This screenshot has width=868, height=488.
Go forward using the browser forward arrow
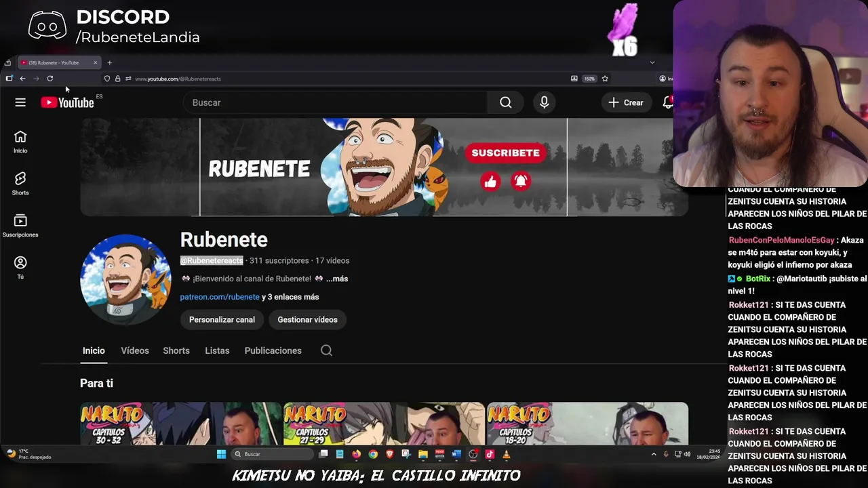coord(36,79)
